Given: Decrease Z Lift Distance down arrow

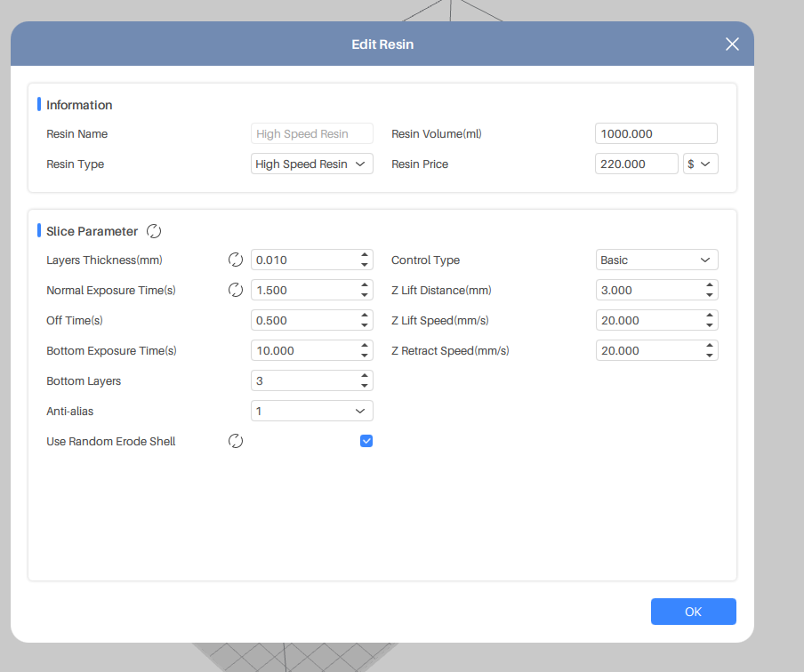Looking at the screenshot, I should point(709,295).
